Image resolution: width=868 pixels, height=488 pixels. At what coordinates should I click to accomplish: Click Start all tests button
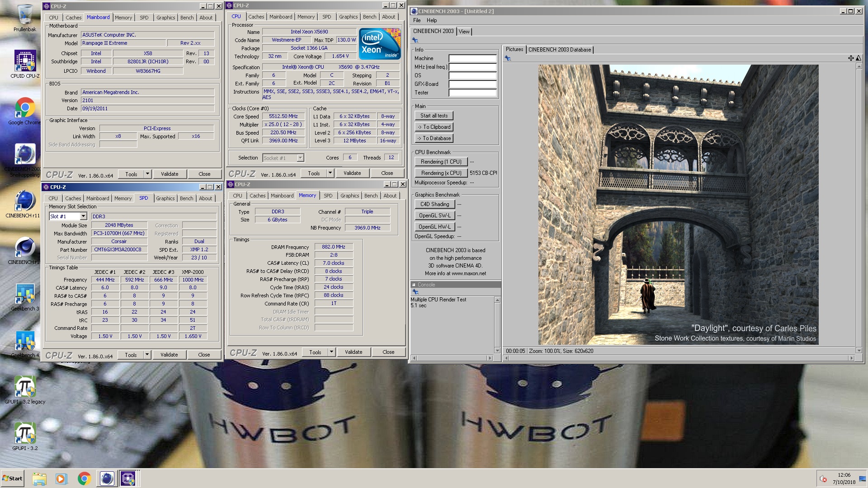[434, 116]
